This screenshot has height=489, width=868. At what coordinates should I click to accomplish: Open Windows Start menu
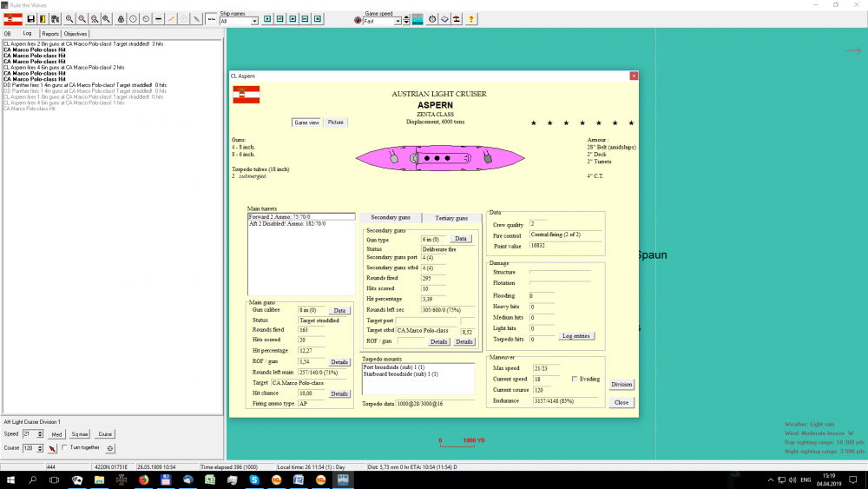pyautogui.click(x=10, y=479)
